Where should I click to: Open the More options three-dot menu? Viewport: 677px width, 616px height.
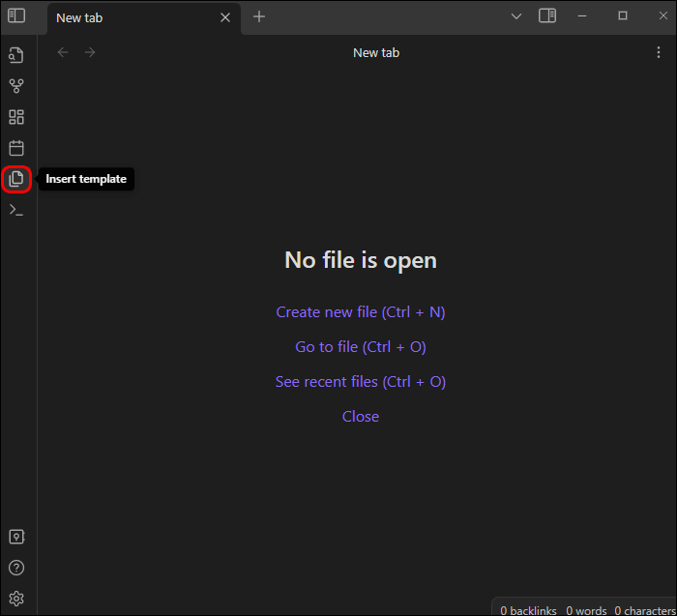point(659,52)
